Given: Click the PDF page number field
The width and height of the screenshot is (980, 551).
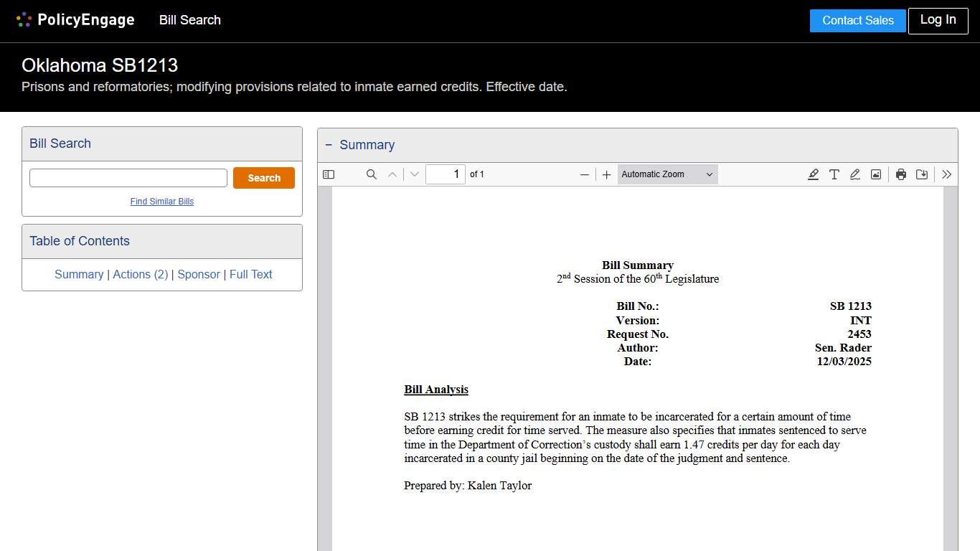Looking at the screenshot, I should click(445, 174).
